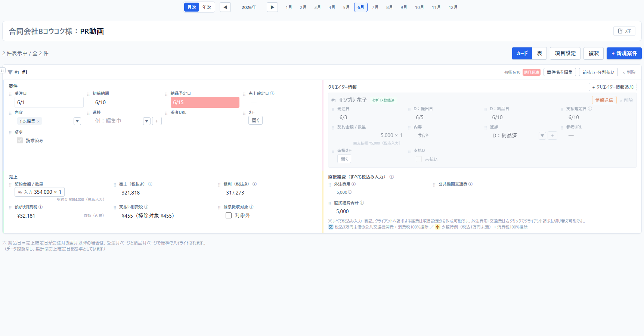Switch to 表 table view

(539, 53)
